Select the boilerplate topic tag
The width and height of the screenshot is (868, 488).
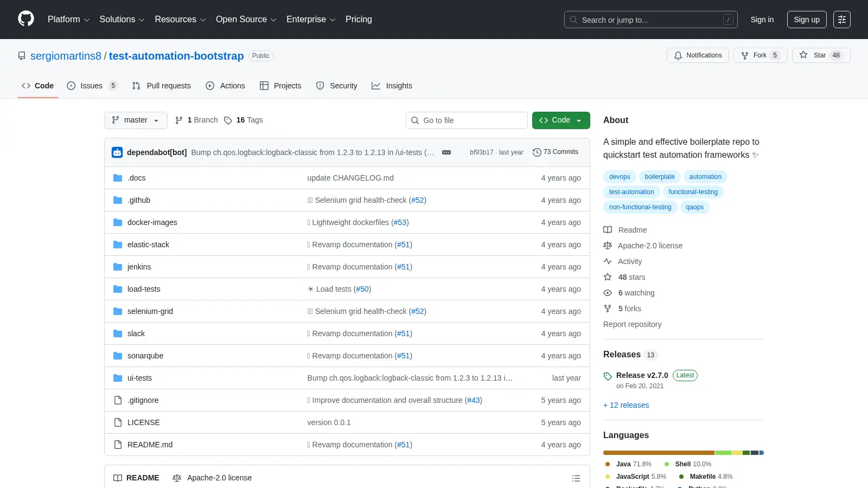[x=660, y=177]
